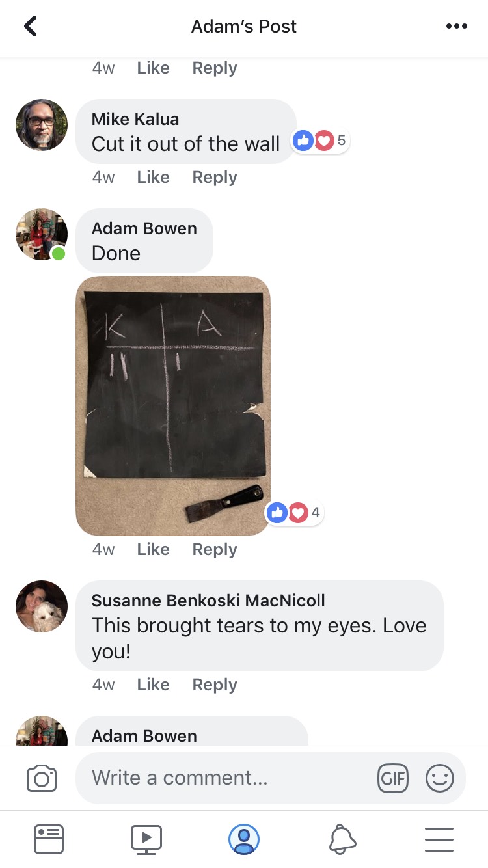Image resolution: width=488 pixels, height=868 pixels.
Task: Like Susanne Benkoski MacNicoll's comment
Action: pyautogui.click(x=153, y=685)
